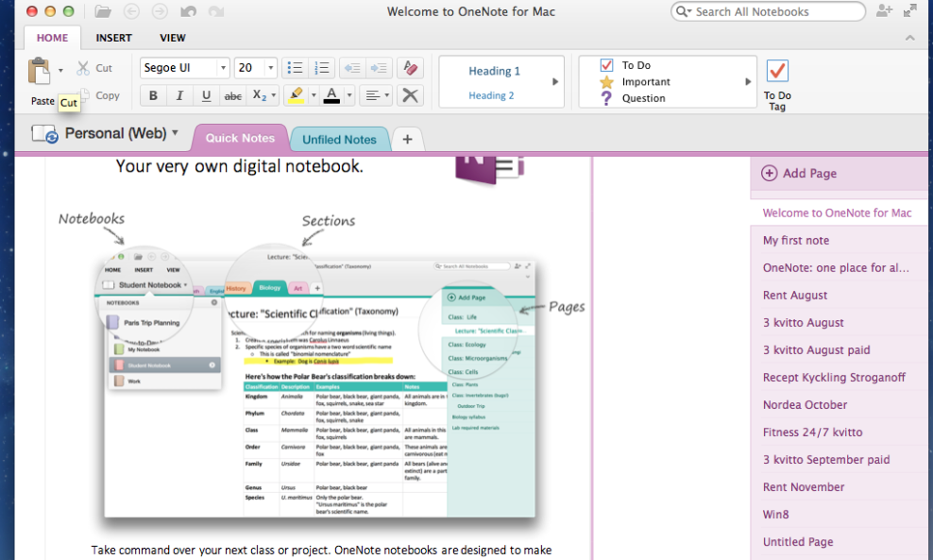This screenshot has width=933, height=560.
Task: Open the subscript options dropdown arrow
Action: (x=274, y=95)
